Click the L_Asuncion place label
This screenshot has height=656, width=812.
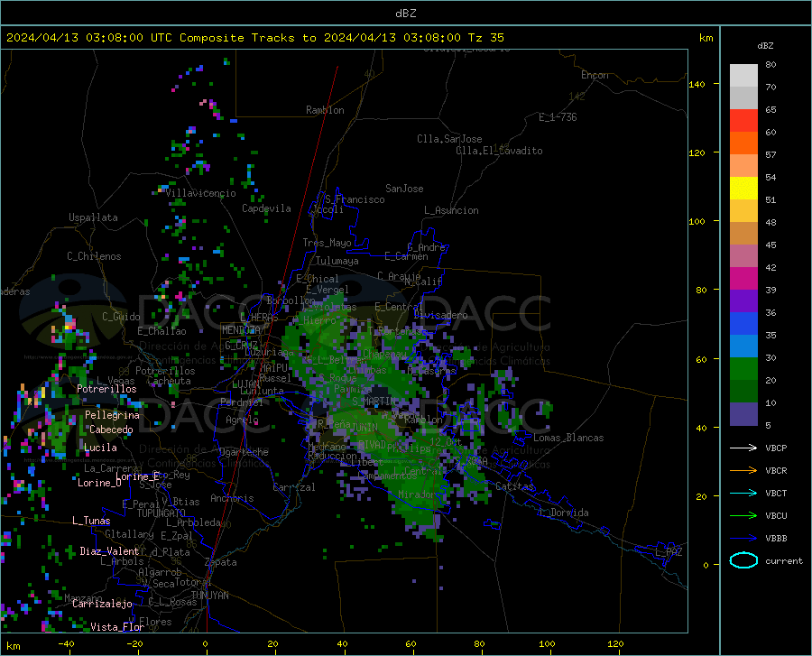(452, 210)
